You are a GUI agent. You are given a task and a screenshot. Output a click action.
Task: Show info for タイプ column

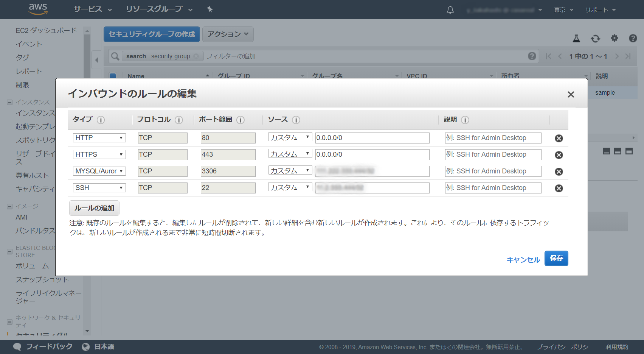[x=101, y=120]
